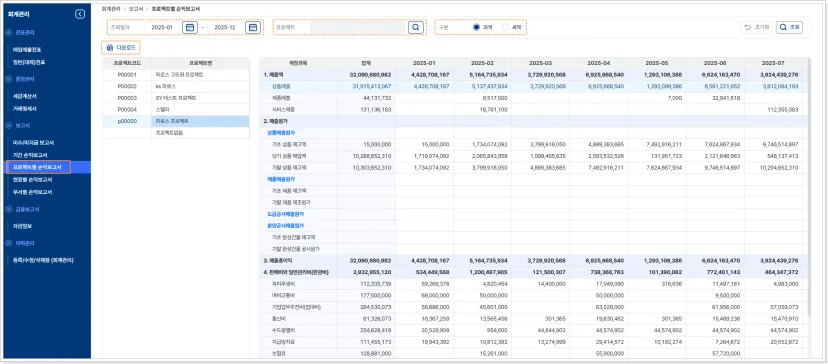Toggle the 이력관리 section circle icon
Viewport: 828px width, 364px height.
[8, 243]
